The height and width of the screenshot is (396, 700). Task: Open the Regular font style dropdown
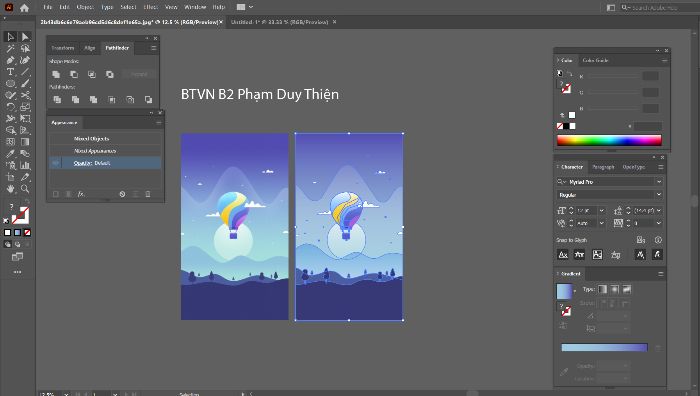coord(658,195)
